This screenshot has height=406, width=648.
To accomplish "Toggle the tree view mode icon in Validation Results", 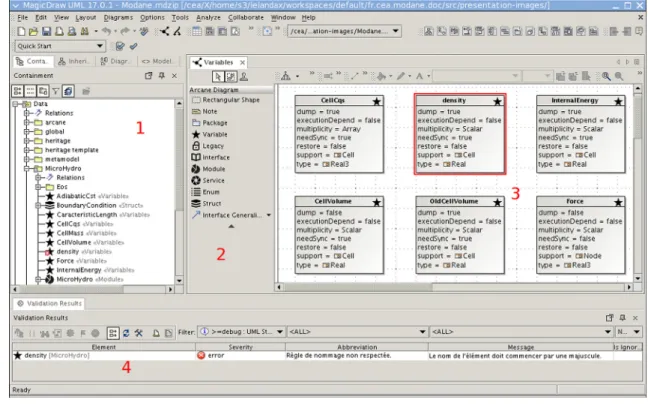I will (113, 333).
